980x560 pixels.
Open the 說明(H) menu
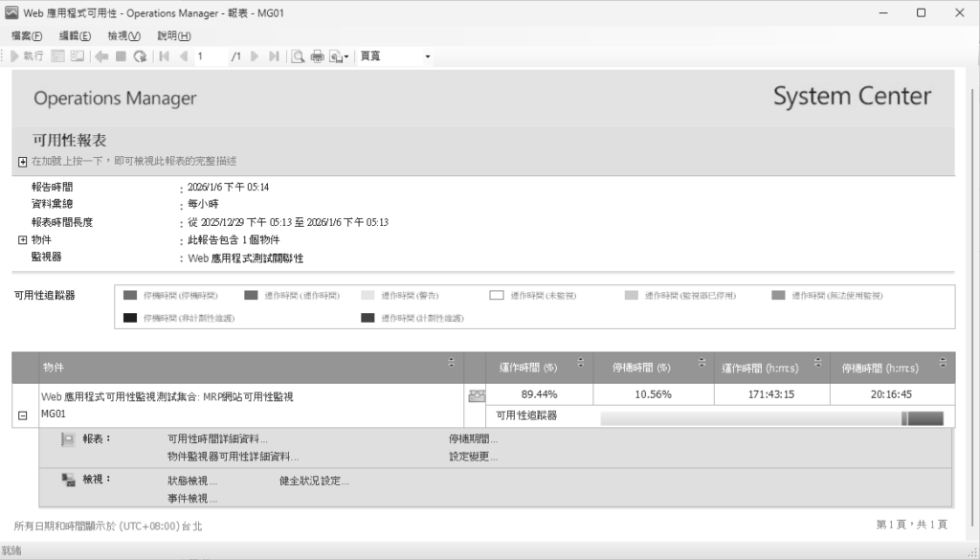pyautogui.click(x=174, y=35)
